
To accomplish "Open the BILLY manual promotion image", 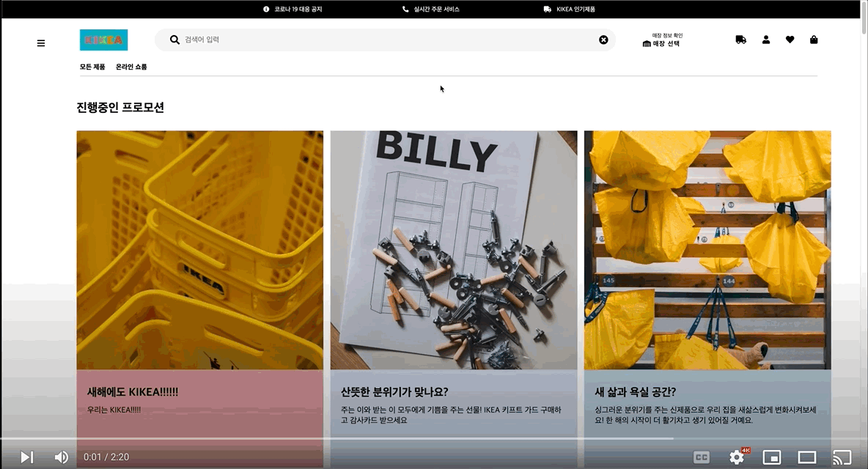I will [x=454, y=250].
